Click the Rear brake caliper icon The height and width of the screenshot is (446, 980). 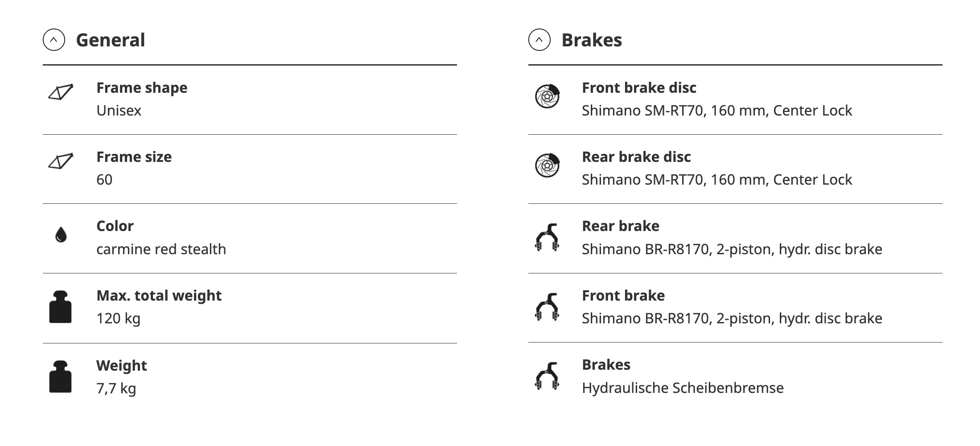point(547,237)
